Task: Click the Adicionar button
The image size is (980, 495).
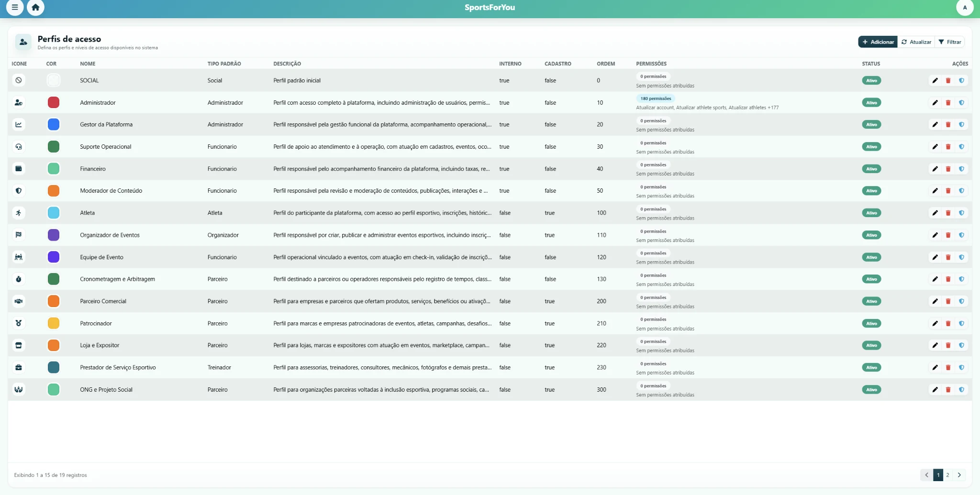Action: pos(878,42)
